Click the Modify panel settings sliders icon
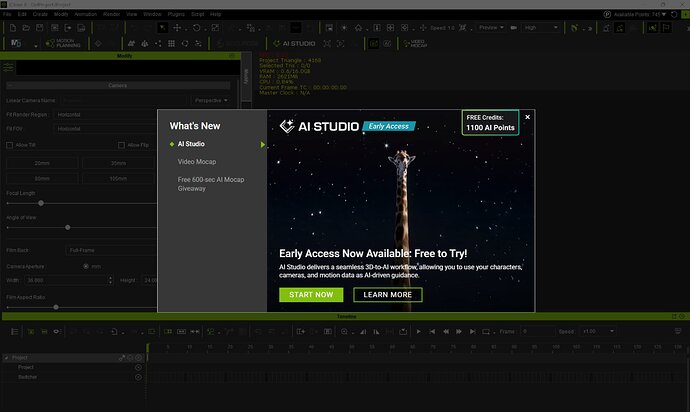This screenshot has height=412, width=690. pyautogui.click(x=8, y=67)
